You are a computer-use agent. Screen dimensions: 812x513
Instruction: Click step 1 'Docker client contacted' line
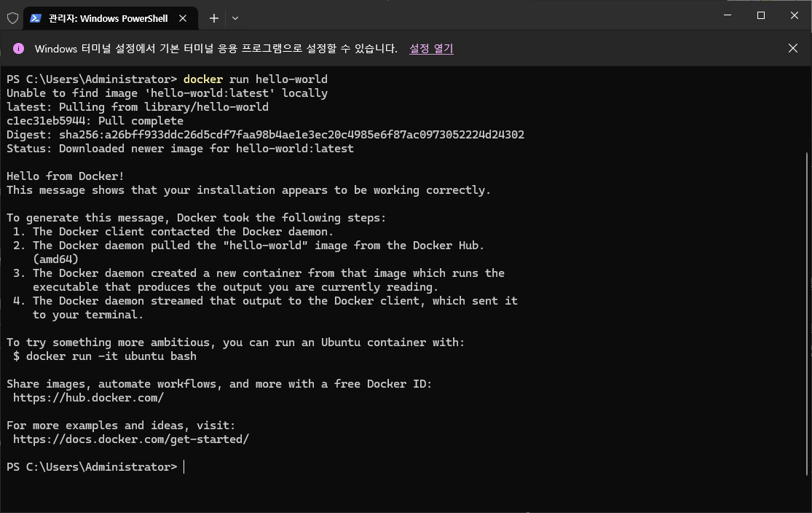click(x=173, y=232)
